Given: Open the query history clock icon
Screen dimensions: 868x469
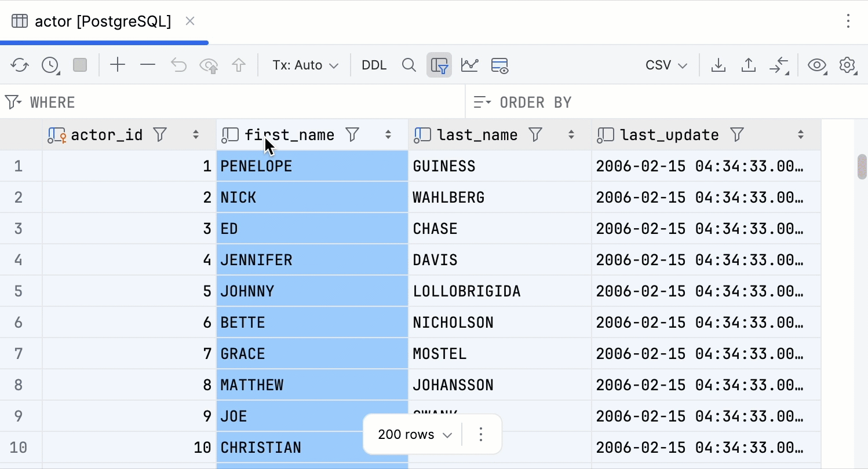Looking at the screenshot, I should 50,65.
